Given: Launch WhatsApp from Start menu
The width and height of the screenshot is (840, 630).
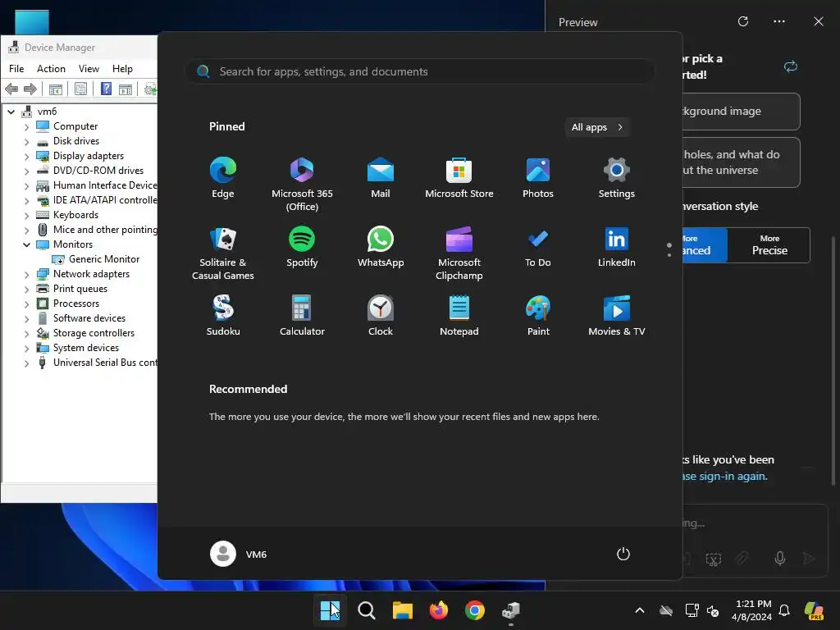Looking at the screenshot, I should (381, 246).
